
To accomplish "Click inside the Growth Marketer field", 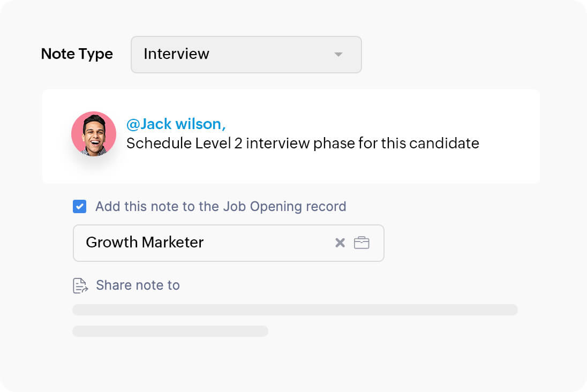I will point(228,243).
